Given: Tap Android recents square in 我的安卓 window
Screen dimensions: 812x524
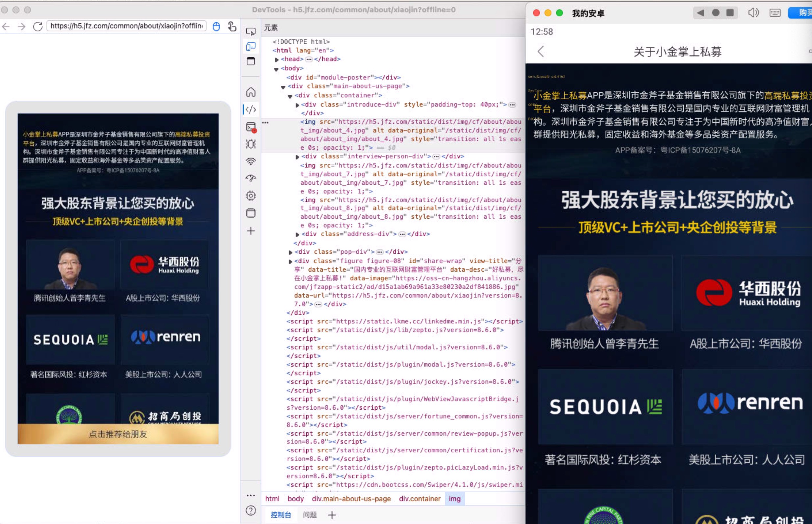Looking at the screenshot, I should coord(730,13).
